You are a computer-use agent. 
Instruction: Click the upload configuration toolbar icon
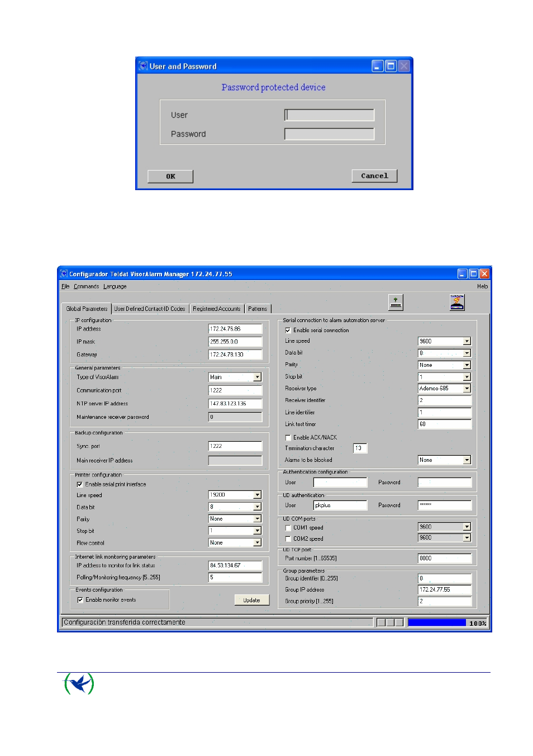pos(396,303)
